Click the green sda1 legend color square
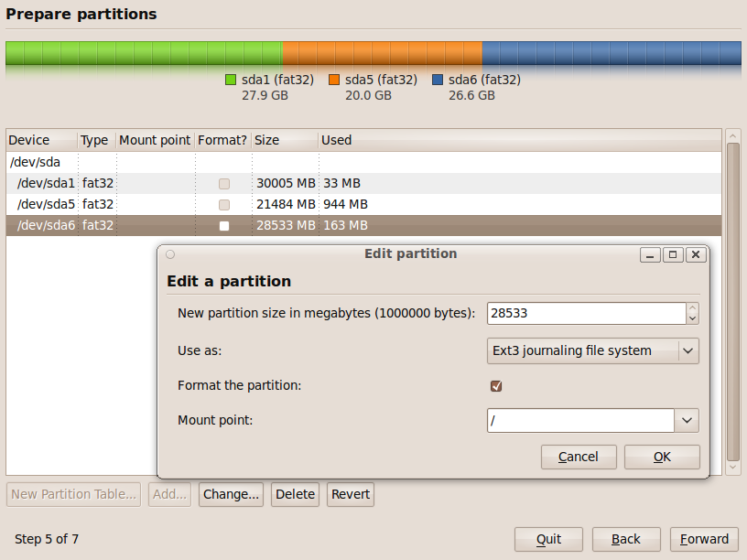 (x=231, y=80)
